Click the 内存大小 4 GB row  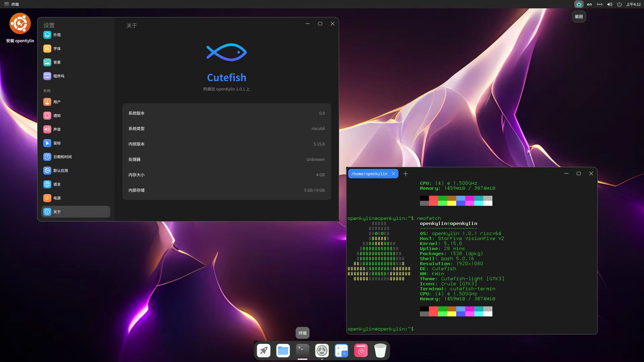pyautogui.click(x=227, y=175)
